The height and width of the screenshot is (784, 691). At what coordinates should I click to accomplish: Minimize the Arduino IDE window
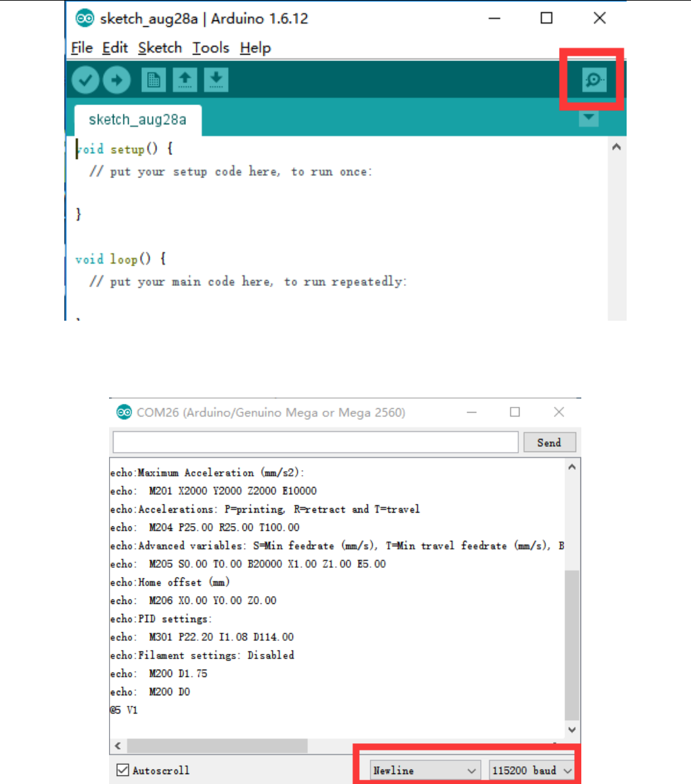(x=495, y=18)
